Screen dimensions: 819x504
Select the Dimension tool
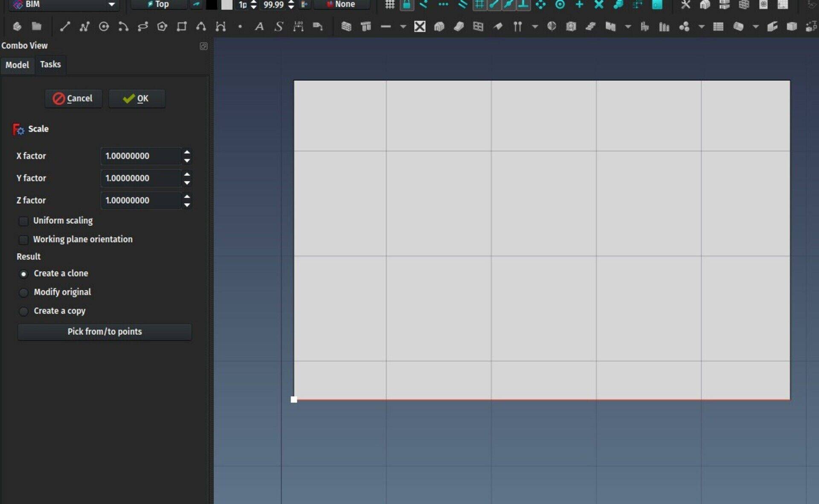pyautogui.click(x=298, y=26)
